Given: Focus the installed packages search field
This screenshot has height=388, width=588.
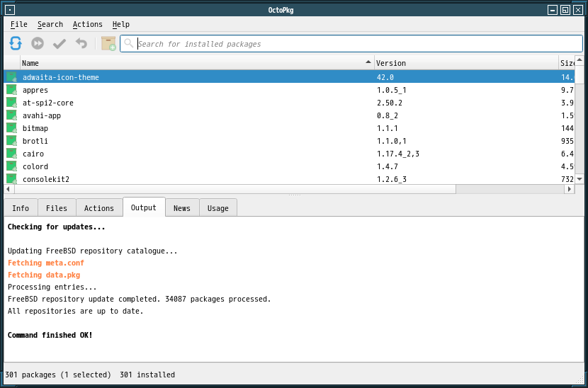Looking at the screenshot, I should 351,44.
